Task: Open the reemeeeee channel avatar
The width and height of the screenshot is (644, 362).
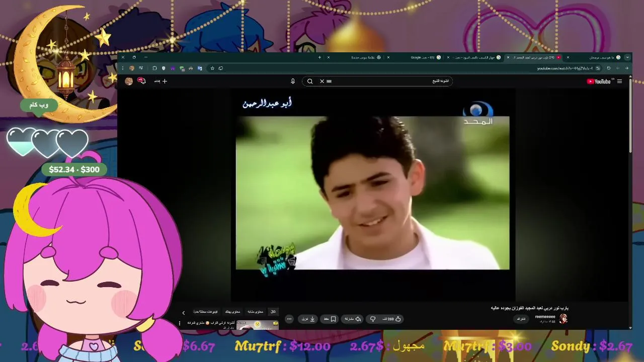Action: [563, 319]
